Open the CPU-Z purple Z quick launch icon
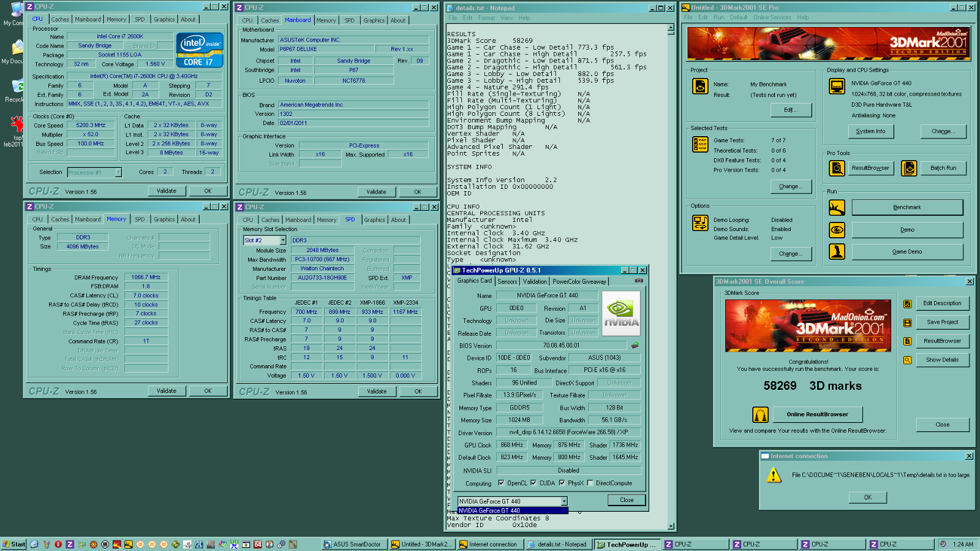Image resolution: width=980 pixels, height=551 pixels. pyautogui.click(x=70, y=544)
